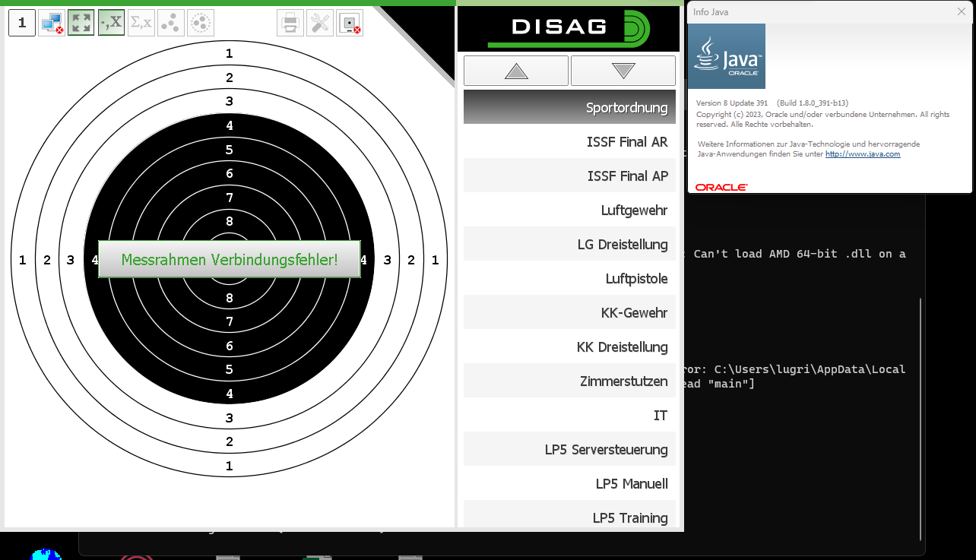Click the lane number 1 button
Image resolution: width=976 pixels, height=560 pixels.
22,23
